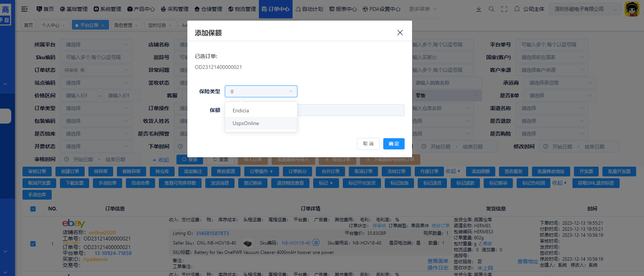Click Sku编码 input field
The height and width of the screenshot is (276, 644).
pos(96,57)
